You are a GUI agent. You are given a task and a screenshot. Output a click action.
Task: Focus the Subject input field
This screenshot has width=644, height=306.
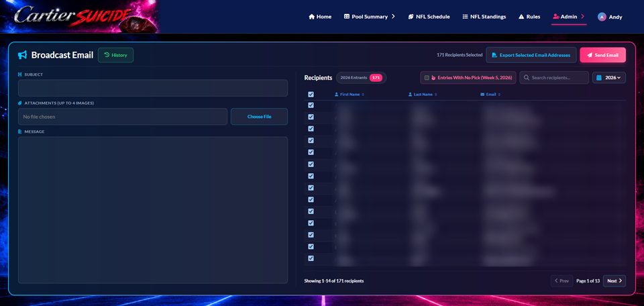point(153,88)
